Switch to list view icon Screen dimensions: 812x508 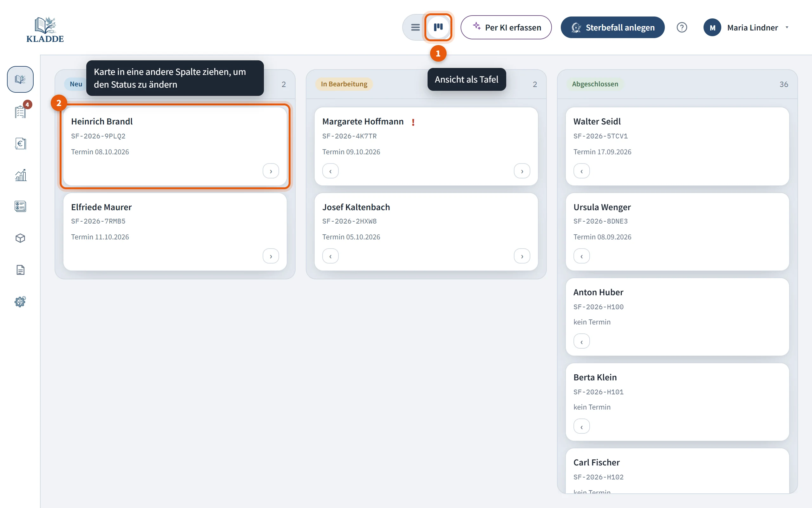(x=416, y=27)
